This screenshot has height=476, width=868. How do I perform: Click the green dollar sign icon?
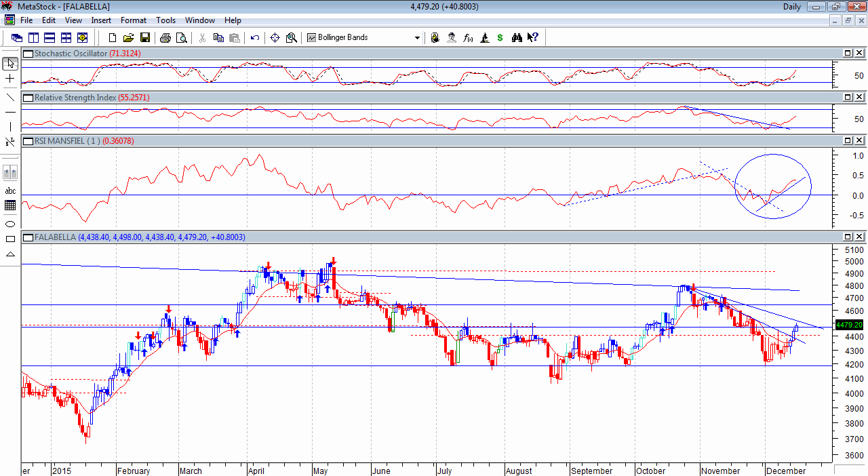(500, 38)
